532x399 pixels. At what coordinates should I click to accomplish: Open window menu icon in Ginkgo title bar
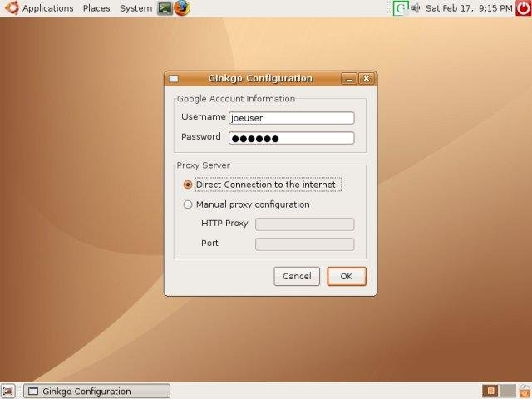pos(174,79)
